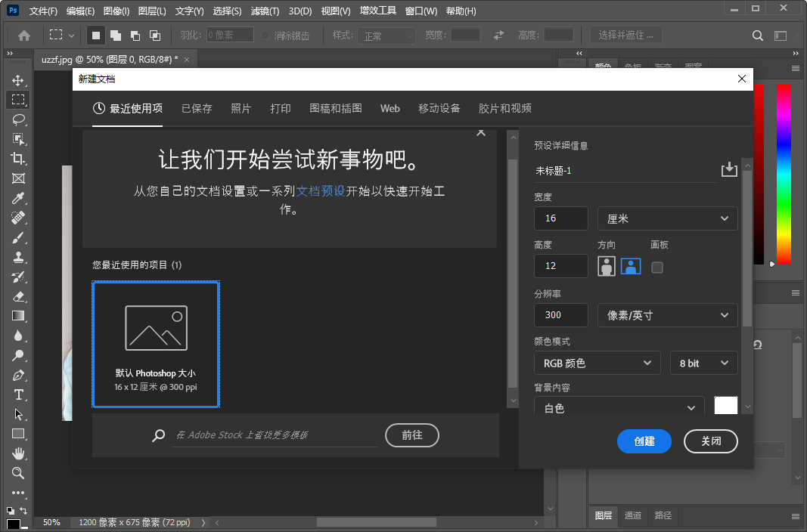Click the white background color swatch
Viewport: 807px width, 532px height.
(725, 405)
